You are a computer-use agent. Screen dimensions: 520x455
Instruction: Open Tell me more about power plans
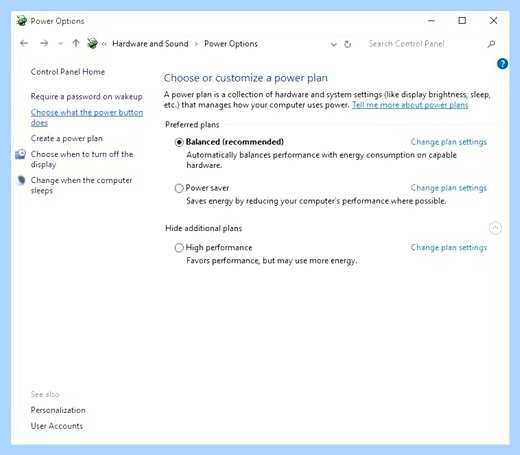(x=410, y=105)
